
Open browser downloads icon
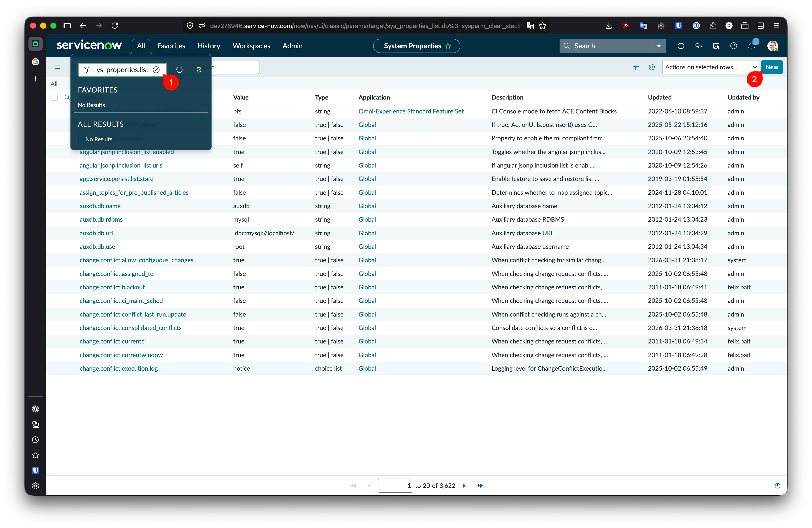(609, 26)
